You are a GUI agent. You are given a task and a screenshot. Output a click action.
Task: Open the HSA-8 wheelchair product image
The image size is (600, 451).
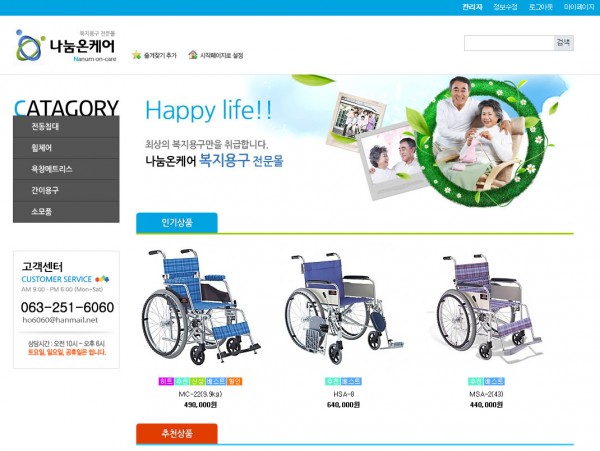coord(343,308)
